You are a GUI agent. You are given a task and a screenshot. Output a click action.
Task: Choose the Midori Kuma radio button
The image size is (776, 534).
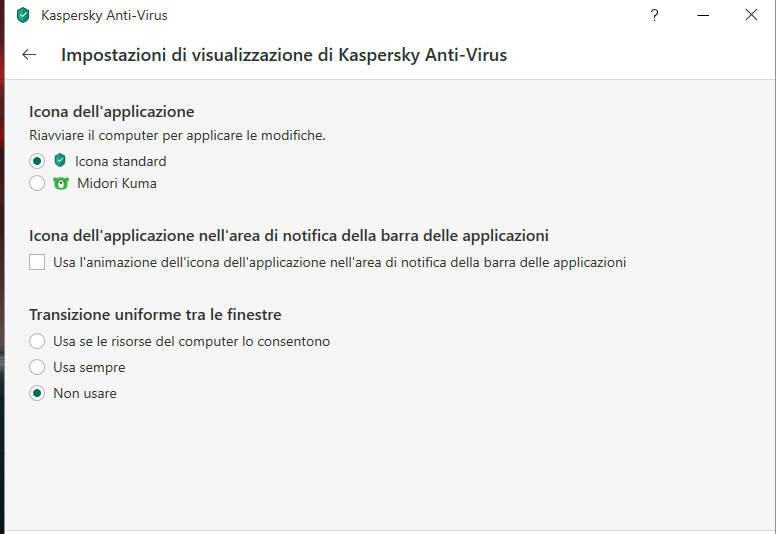37,184
